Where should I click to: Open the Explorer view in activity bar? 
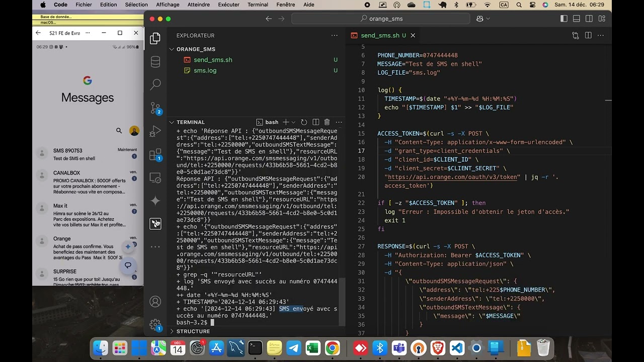(x=155, y=39)
